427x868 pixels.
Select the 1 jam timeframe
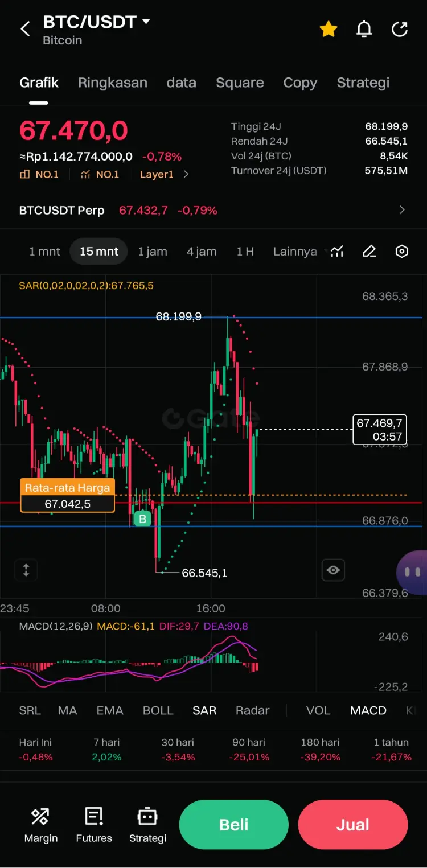point(153,252)
